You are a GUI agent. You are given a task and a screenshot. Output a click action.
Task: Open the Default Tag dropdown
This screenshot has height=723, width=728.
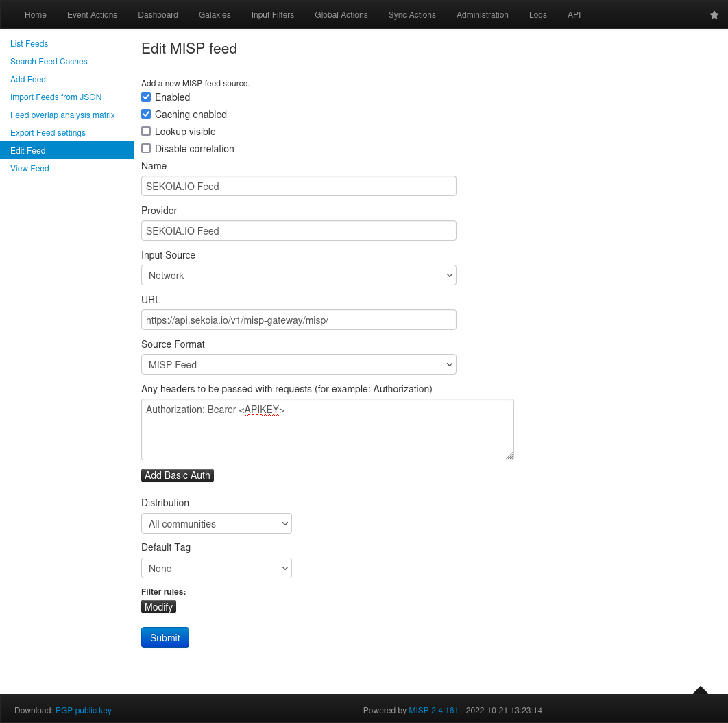tap(216, 568)
